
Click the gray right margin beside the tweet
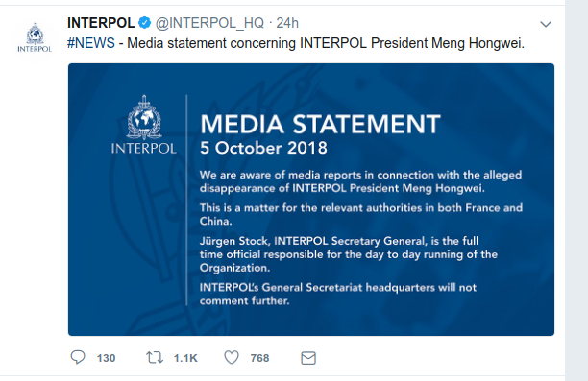point(576,190)
